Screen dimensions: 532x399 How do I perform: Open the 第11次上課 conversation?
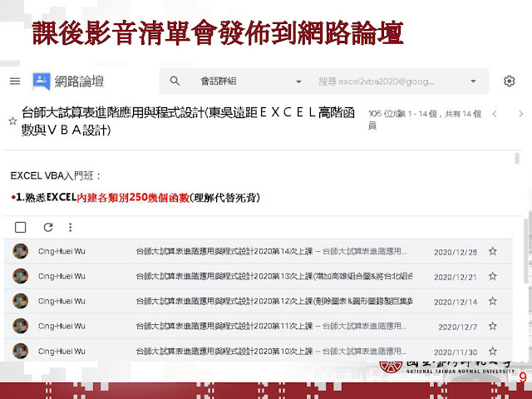click(x=258, y=326)
